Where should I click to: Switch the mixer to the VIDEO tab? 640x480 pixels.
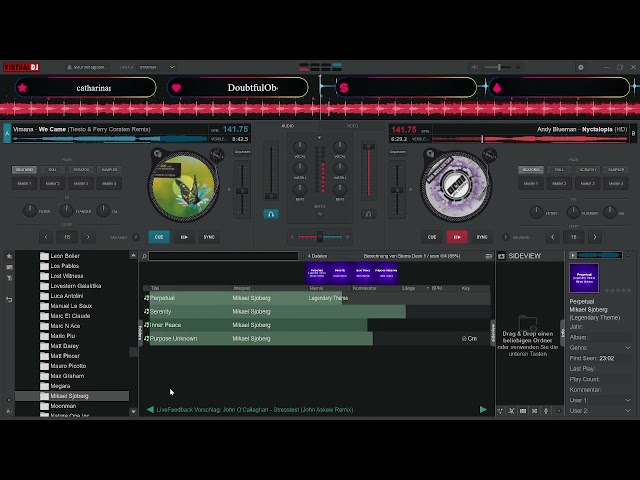352,126
